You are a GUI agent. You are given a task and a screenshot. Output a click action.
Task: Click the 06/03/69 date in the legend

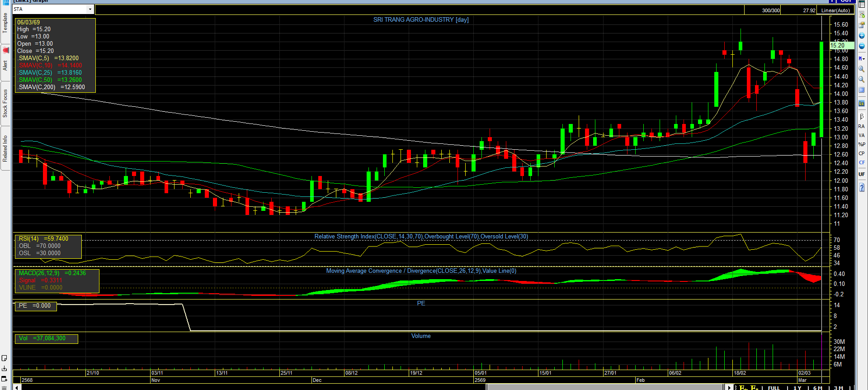coord(28,22)
